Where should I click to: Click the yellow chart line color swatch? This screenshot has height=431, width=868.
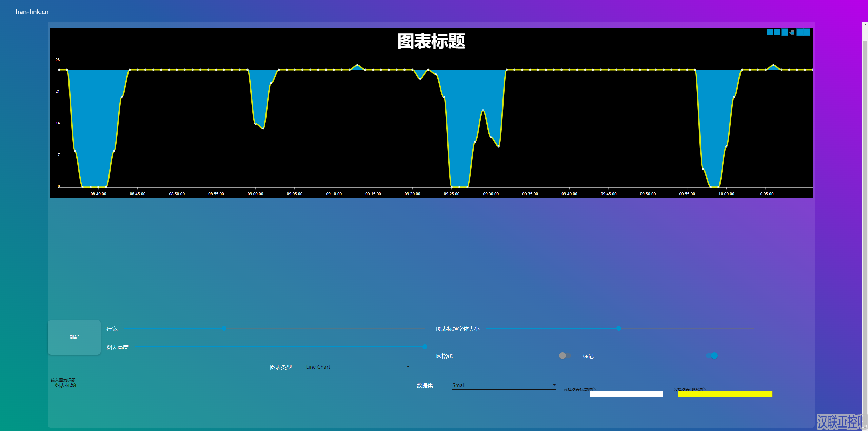(x=725, y=394)
